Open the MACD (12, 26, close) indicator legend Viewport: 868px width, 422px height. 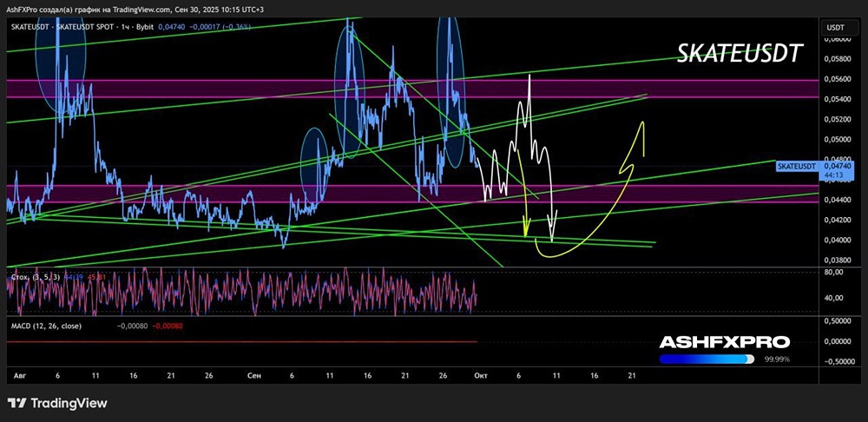47,326
